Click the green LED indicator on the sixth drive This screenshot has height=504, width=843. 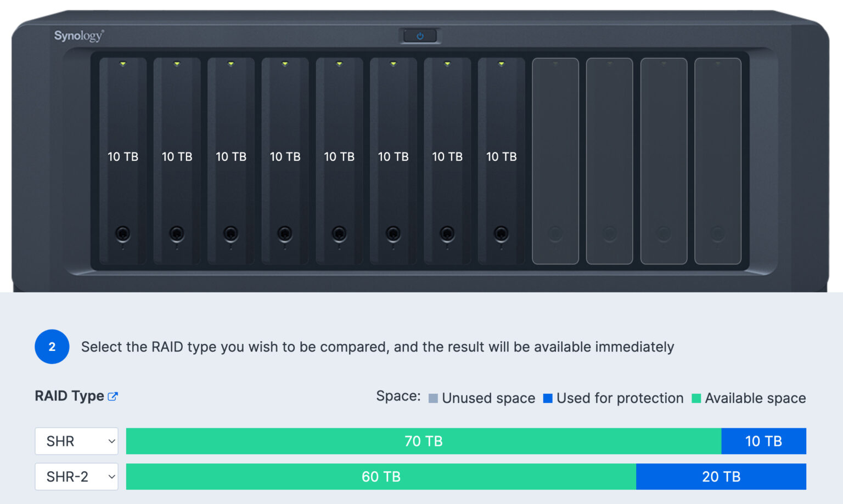[393, 63]
